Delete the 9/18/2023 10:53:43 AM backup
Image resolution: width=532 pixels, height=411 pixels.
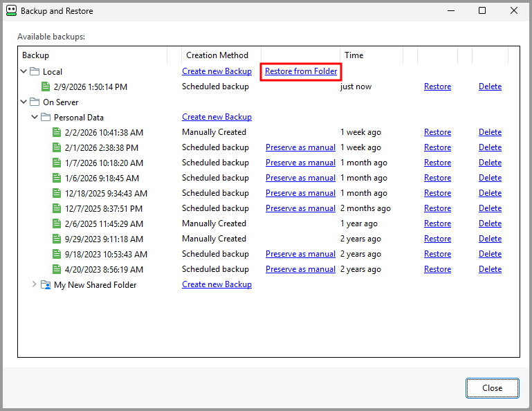[490, 254]
